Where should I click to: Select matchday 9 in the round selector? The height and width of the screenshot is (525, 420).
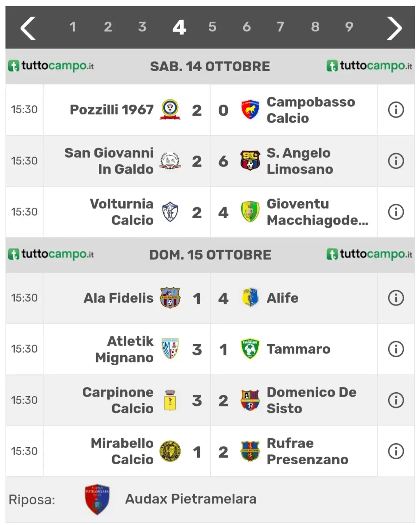(349, 27)
